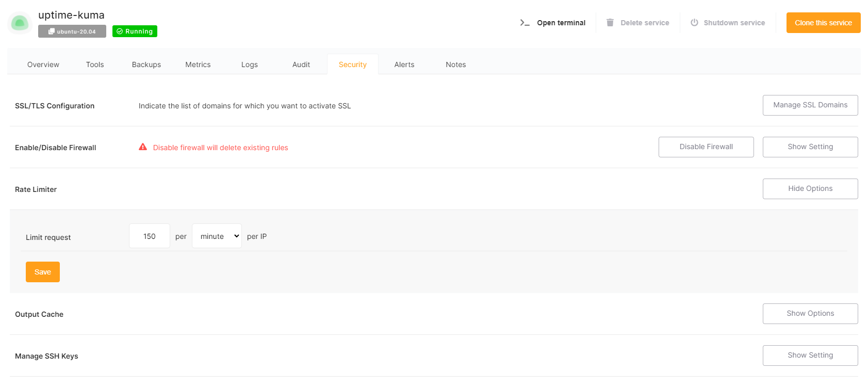Click the Clone this service button
This screenshot has height=387, width=868.
823,23
